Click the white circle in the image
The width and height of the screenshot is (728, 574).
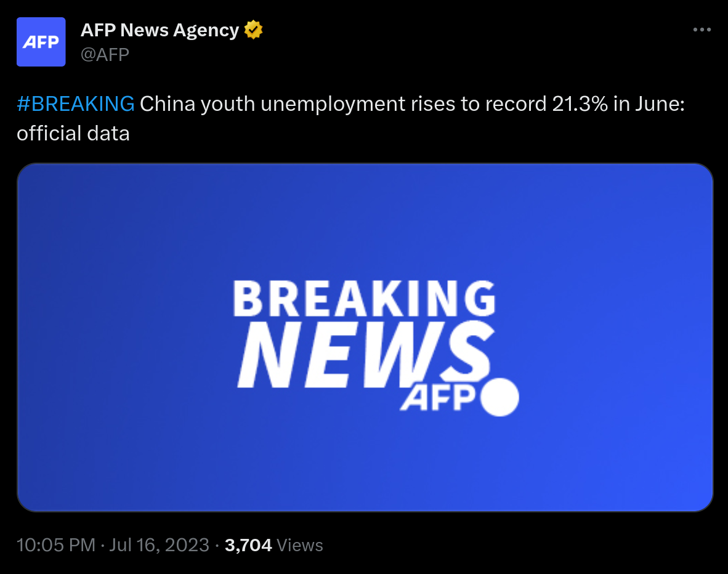pos(499,397)
